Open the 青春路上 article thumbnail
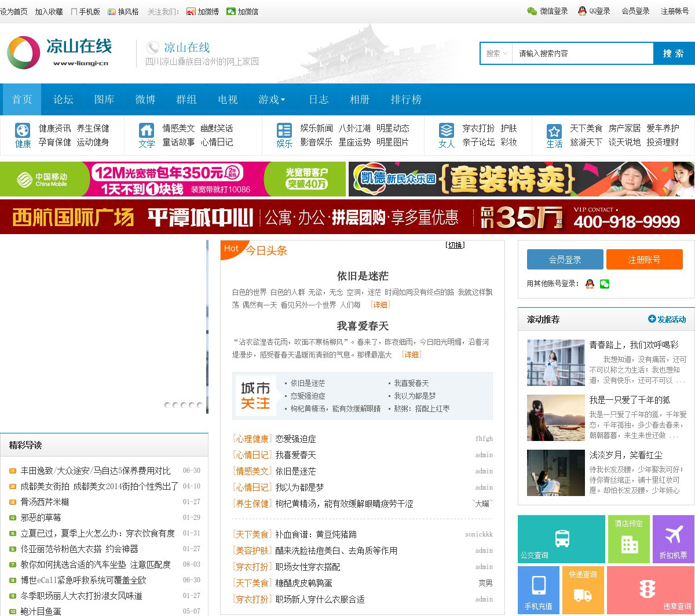This screenshot has width=695, height=616. click(555, 362)
